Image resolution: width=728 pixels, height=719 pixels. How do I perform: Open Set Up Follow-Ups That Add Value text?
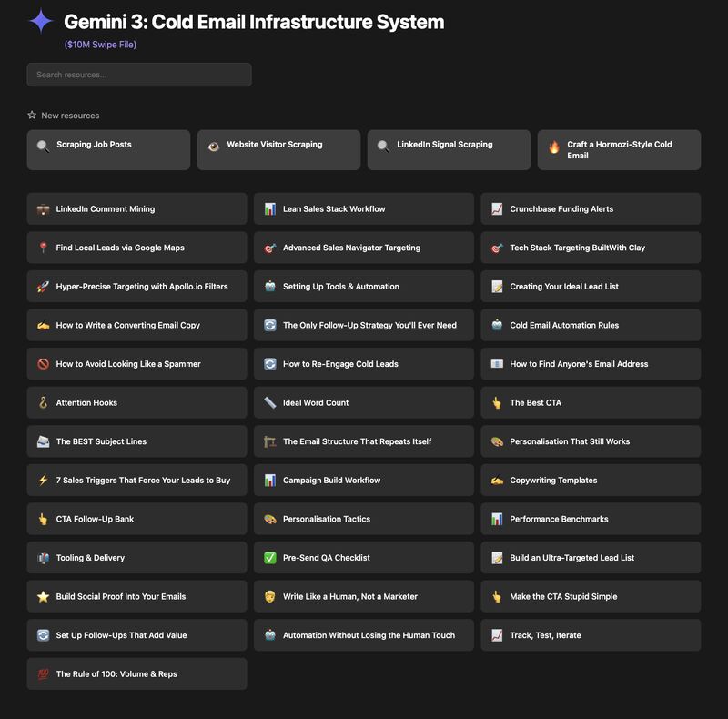click(121, 635)
